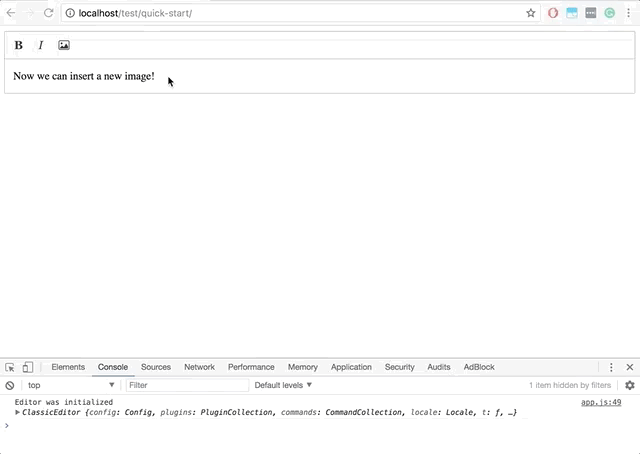Expand the ClassicEditor object in console
The height and width of the screenshot is (454, 640).
[x=18, y=412]
